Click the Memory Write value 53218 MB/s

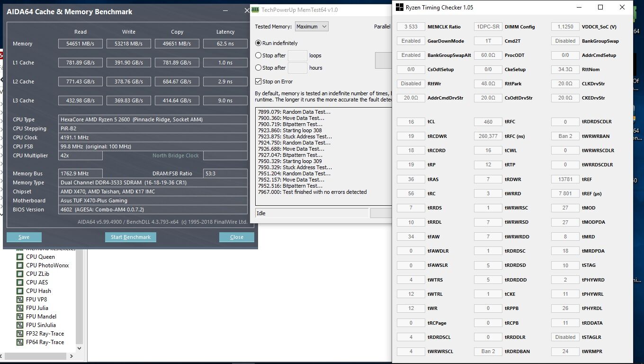point(129,44)
